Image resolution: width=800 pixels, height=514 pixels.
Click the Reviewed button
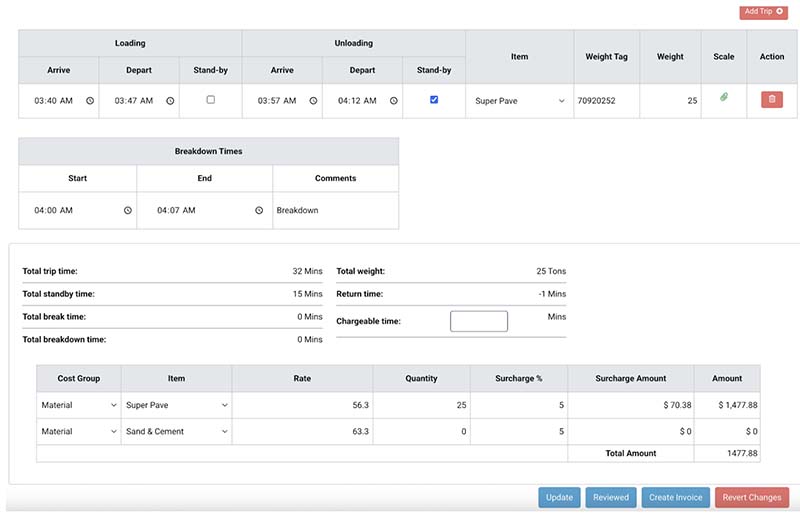click(x=611, y=497)
